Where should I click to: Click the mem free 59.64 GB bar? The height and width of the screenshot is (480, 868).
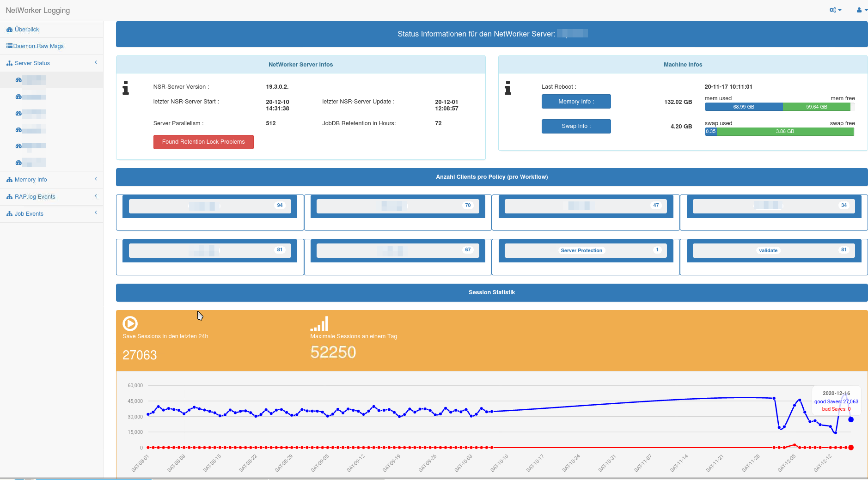point(816,107)
